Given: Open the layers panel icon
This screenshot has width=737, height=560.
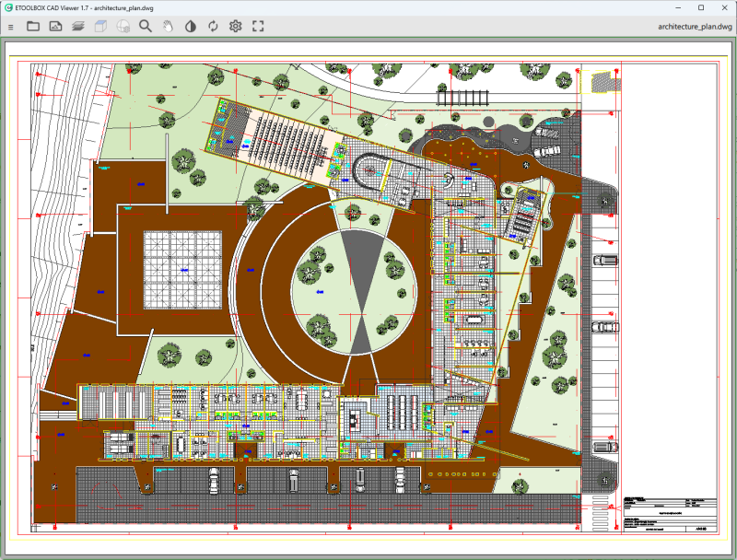Looking at the screenshot, I should tap(77, 27).
